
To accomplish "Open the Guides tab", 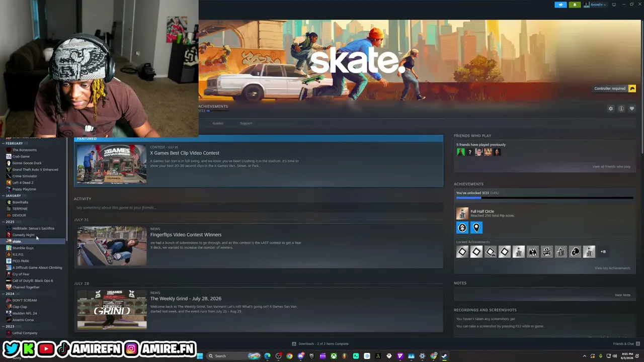I will (218, 123).
